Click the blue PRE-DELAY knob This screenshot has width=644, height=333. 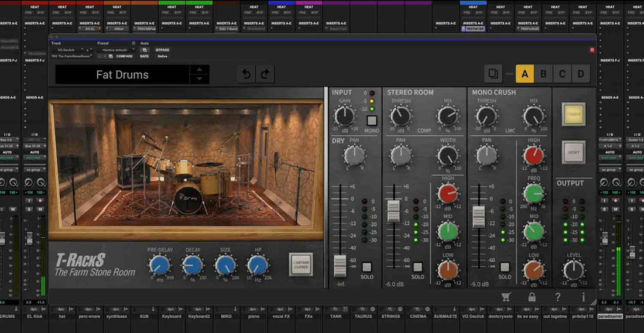coord(159,266)
